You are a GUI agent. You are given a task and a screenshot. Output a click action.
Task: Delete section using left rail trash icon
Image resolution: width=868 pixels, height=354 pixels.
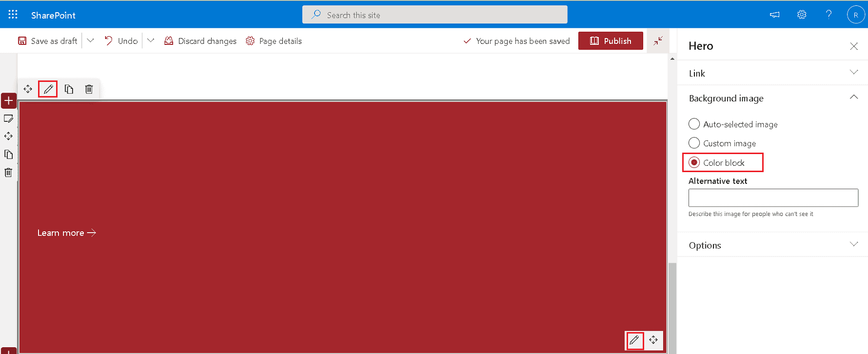point(8,172)
